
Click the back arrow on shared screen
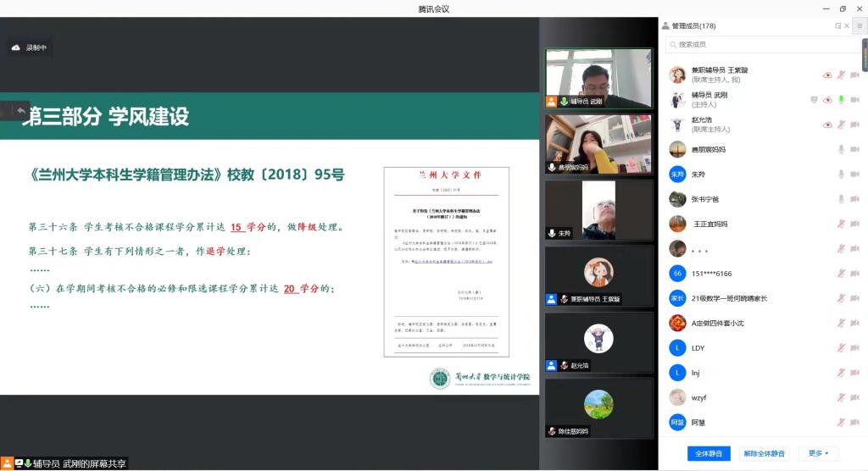tap(20, 111)
